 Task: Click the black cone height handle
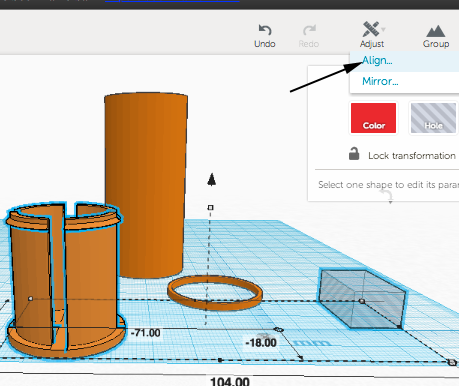click(x=211, y=179)
